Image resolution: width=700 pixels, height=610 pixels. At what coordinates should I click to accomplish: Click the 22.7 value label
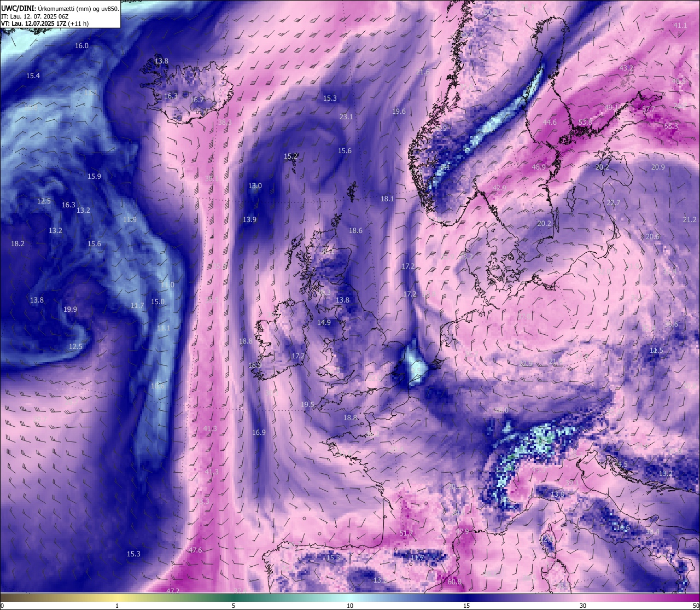pyautogui.click(x=614, y=203)
